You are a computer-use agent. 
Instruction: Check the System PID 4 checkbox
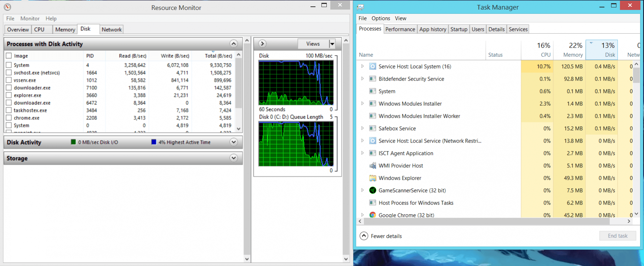pos(9,65)
